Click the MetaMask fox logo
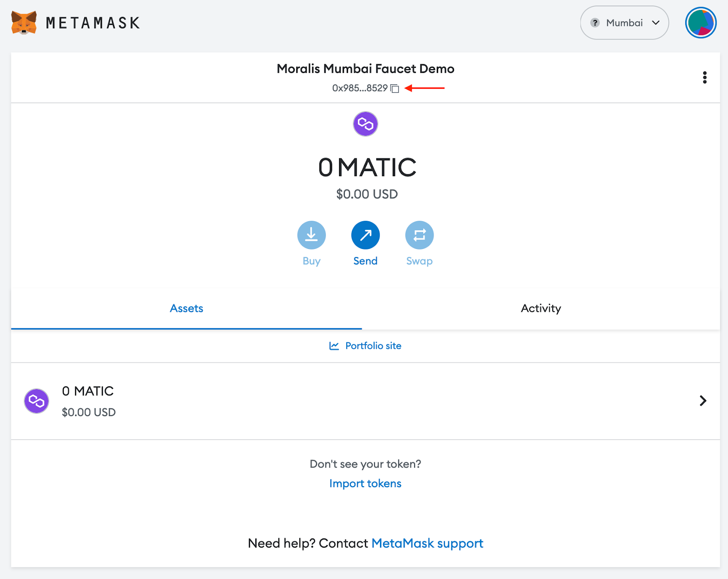This screenshot has height=579, width=728. [x=24, y=22]
